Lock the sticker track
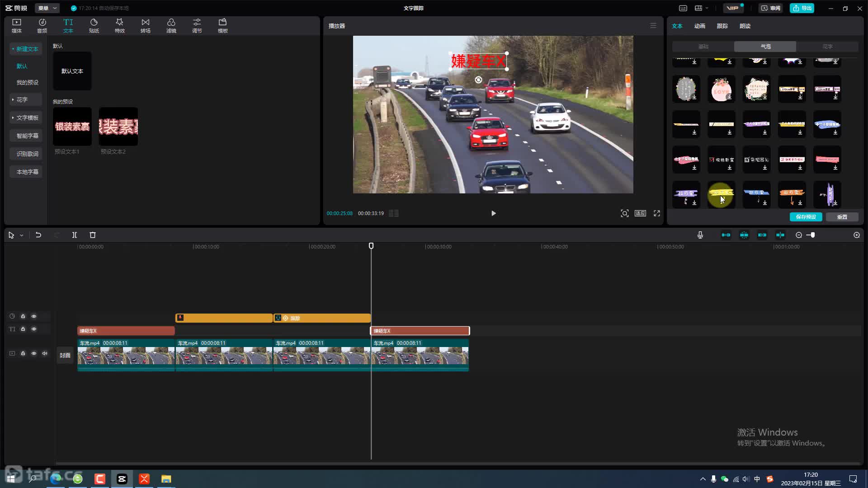This screenshot has width=868, height=488. (23, 316)
